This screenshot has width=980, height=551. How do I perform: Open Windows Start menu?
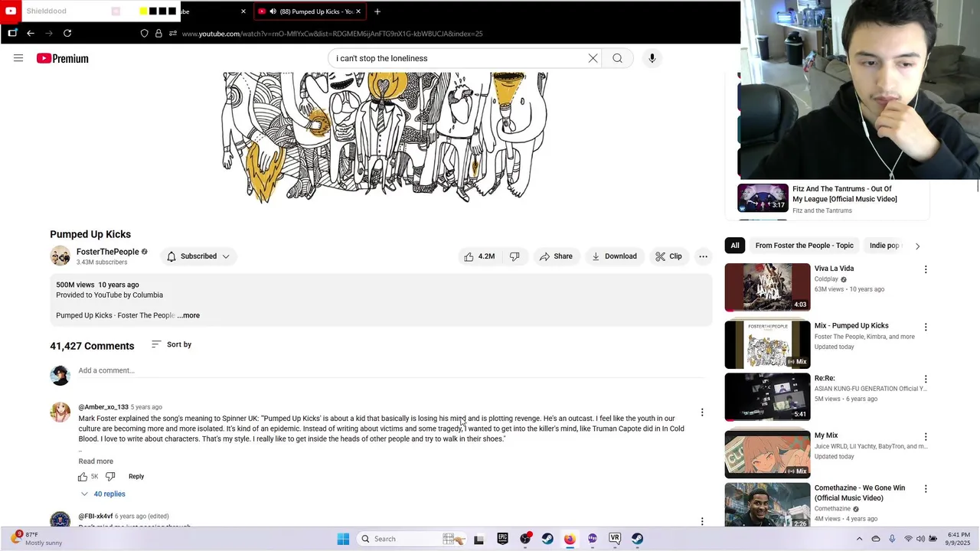coord(343,539)
